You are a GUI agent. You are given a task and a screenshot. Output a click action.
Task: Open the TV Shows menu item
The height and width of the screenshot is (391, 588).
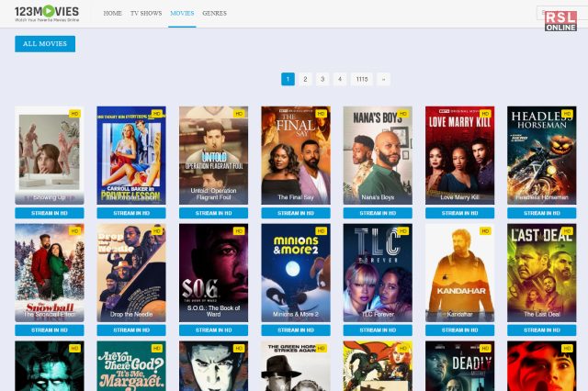tap(146, 13)
